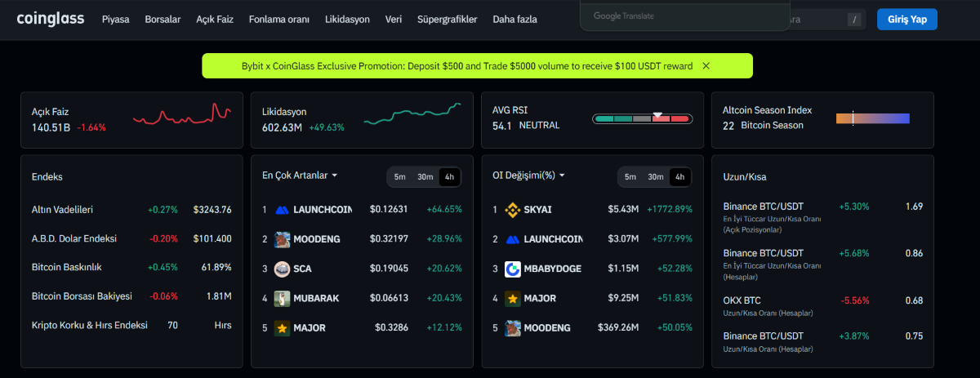The image size is (980, 378).
Task: Click the Giriş Yap button
Action: [907, 20]
